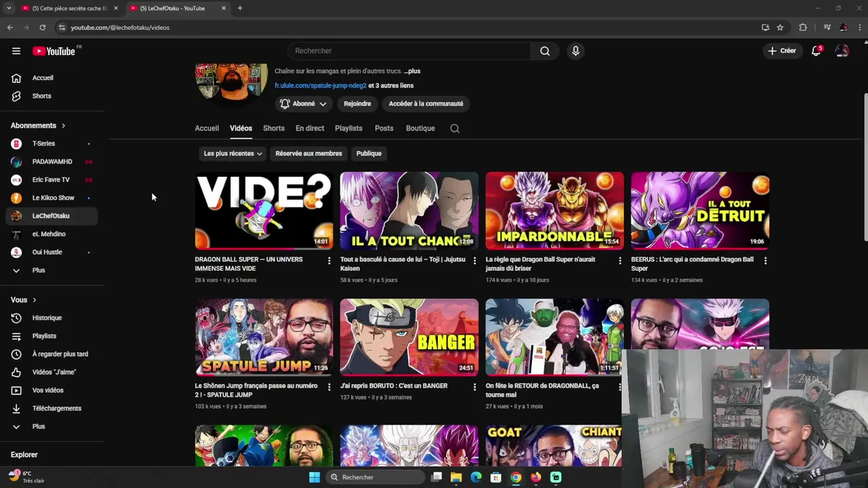Switch to the channel Shorts tab
The width and height of the screenshot is (868, 488).
pos(274,128)
